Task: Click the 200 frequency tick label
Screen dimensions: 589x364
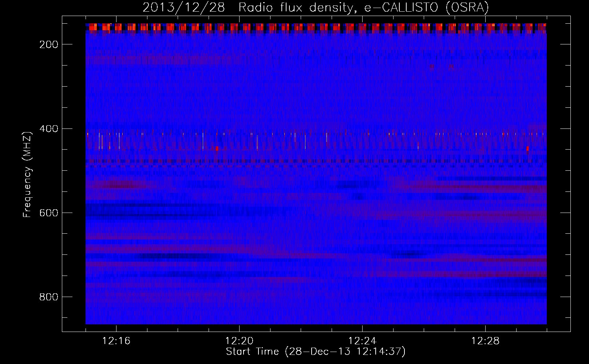Action: (x=48, y=44)
